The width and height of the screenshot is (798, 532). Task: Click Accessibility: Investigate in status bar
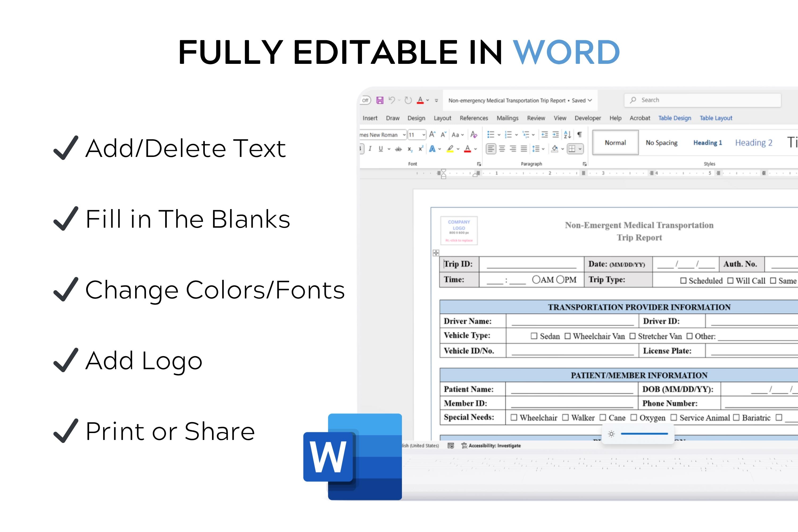point(491,446)
